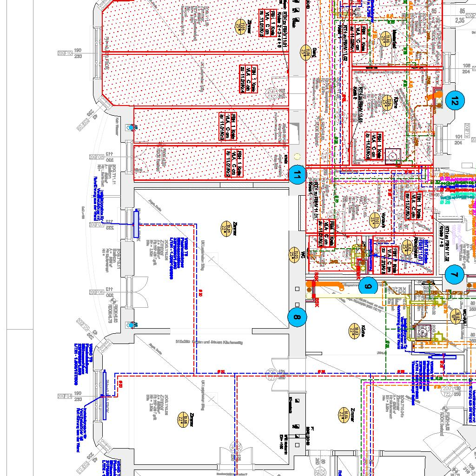The width and height of the screenshot is (476, 476).
Task: Select the blue radiator at window 20GF04
Action: click(x=105, y=395)
